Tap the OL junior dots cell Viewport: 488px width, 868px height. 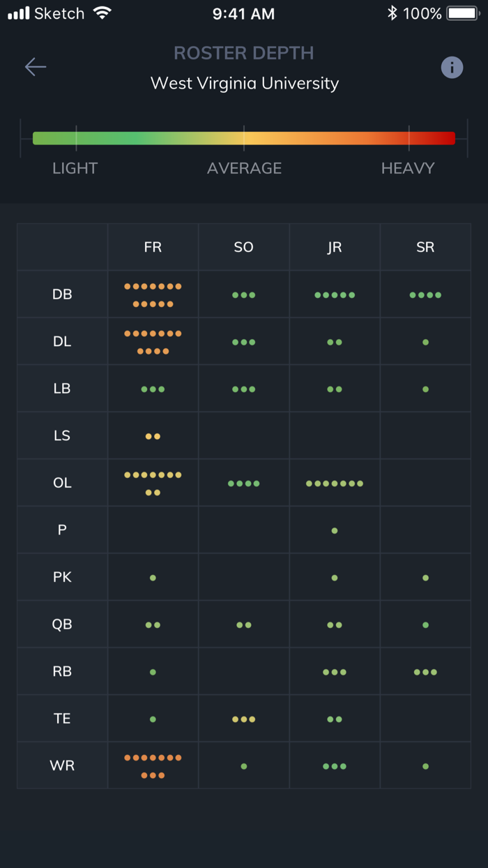(x=335, y=484)
